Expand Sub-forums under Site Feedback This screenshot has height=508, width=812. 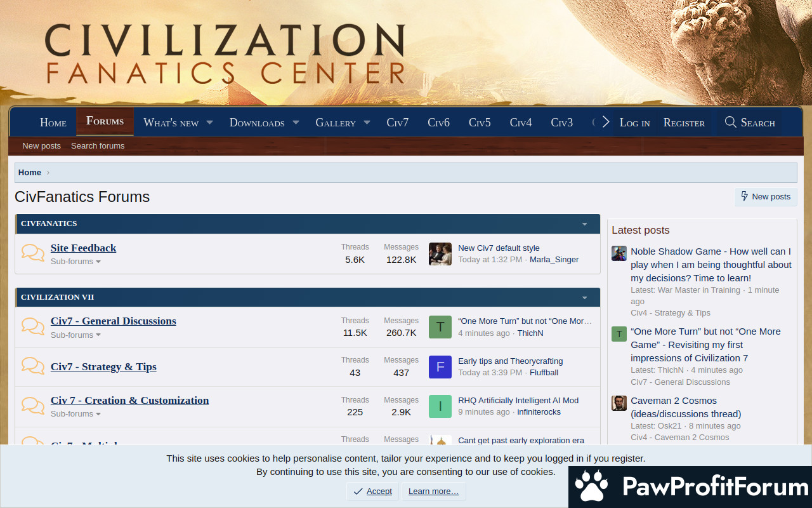tap(75, 262)
